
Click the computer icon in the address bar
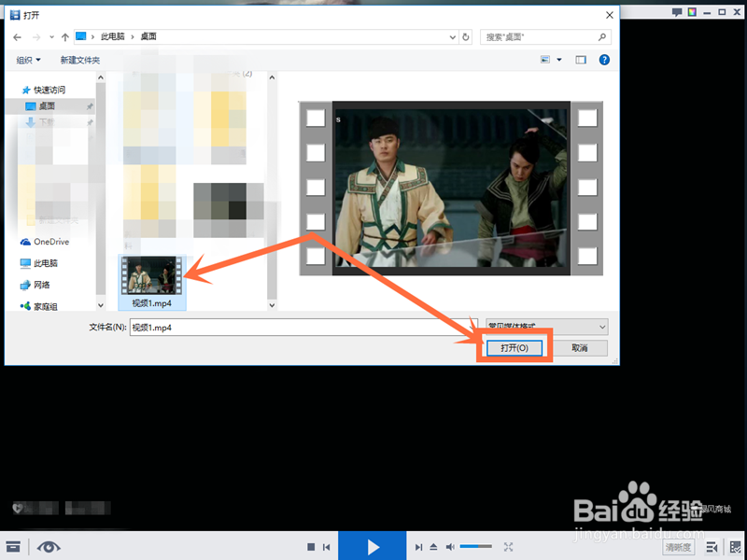[x=81, y=36]
